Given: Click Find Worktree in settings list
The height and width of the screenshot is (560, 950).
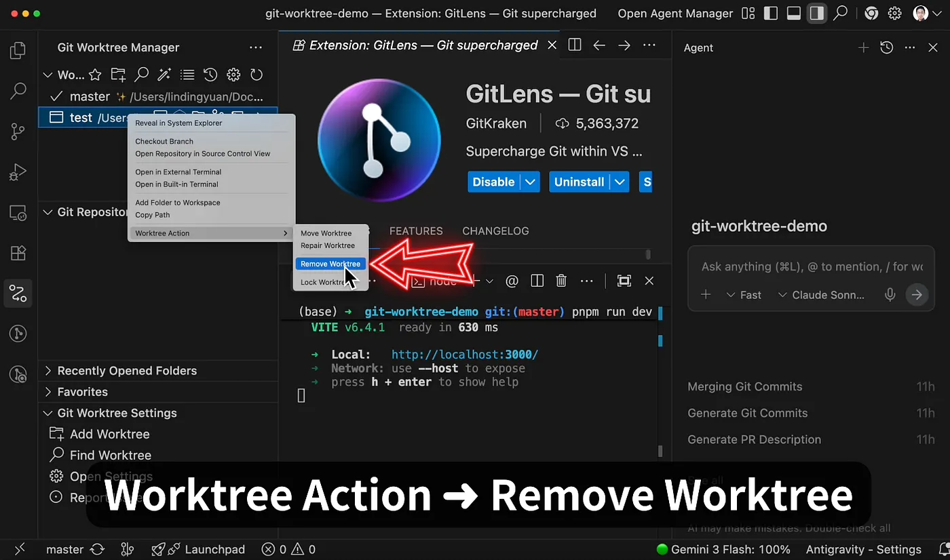Looking at the screenshot, I should coord(110,455).
